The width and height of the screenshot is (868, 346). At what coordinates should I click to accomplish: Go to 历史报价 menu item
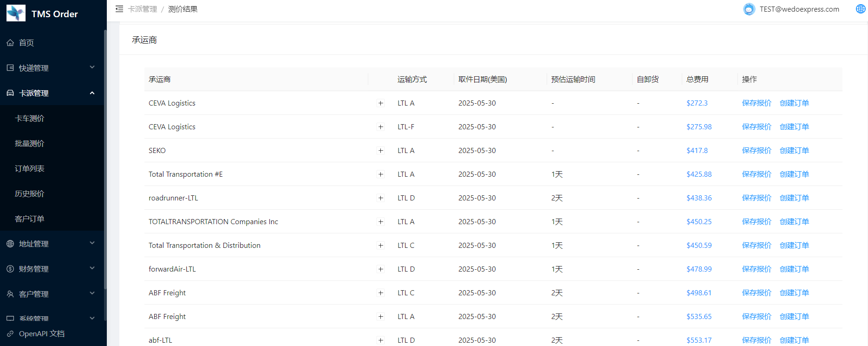[x=30, y=193]
